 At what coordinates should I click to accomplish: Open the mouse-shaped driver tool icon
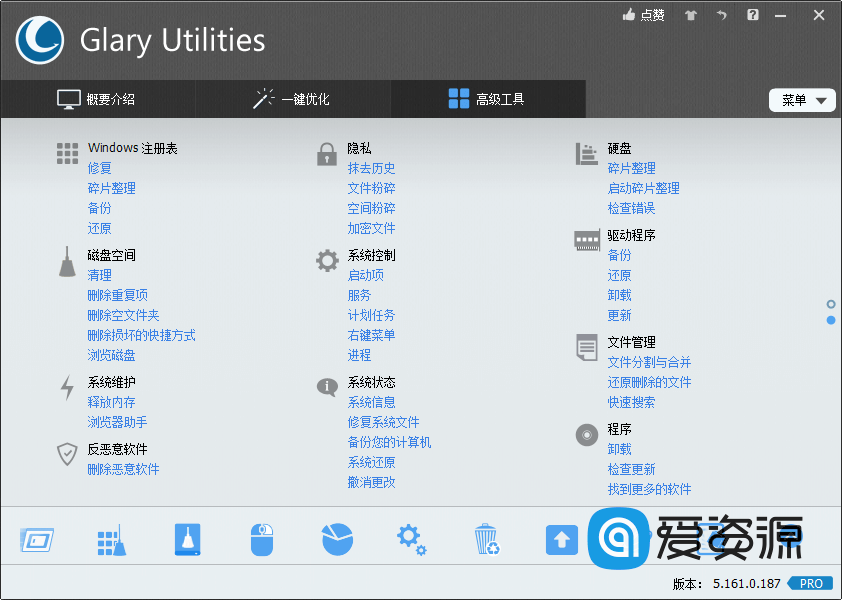click(x=261, y=540)
